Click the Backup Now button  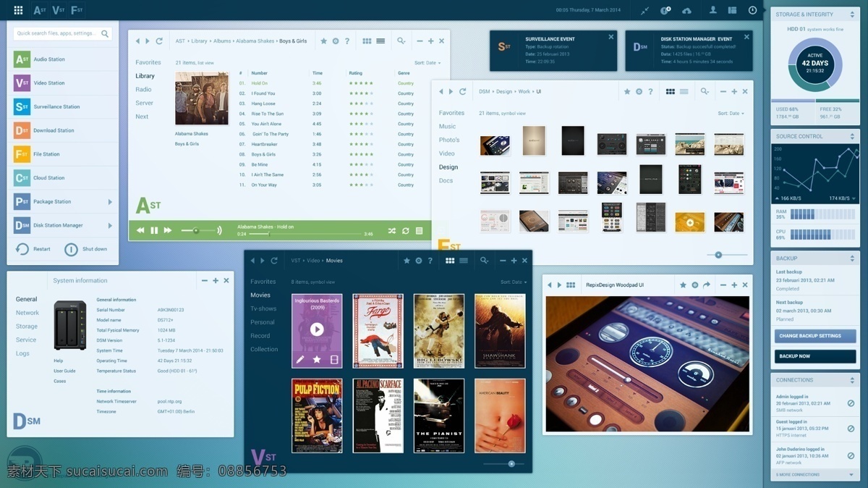(815, 356)
